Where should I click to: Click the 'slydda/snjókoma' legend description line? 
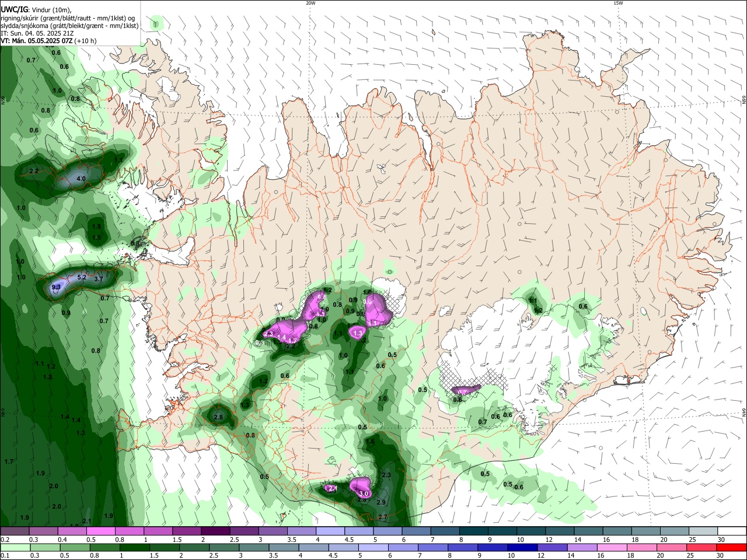point(69,26)
